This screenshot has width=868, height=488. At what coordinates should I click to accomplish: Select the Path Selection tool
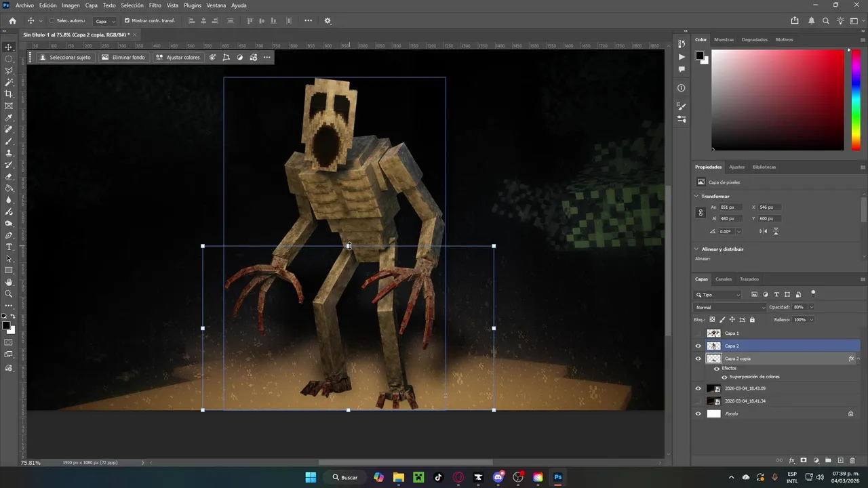[9, 259]
